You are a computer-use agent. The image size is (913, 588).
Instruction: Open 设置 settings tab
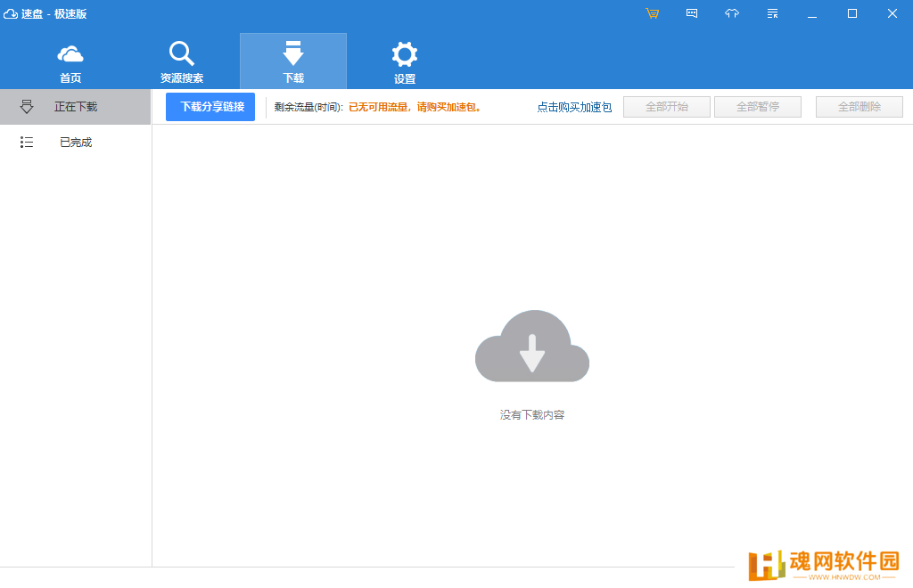(405, 63)
